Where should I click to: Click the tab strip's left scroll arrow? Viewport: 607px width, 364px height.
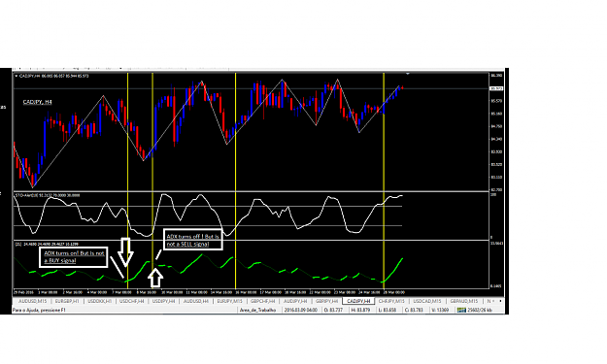click(492, 301)
